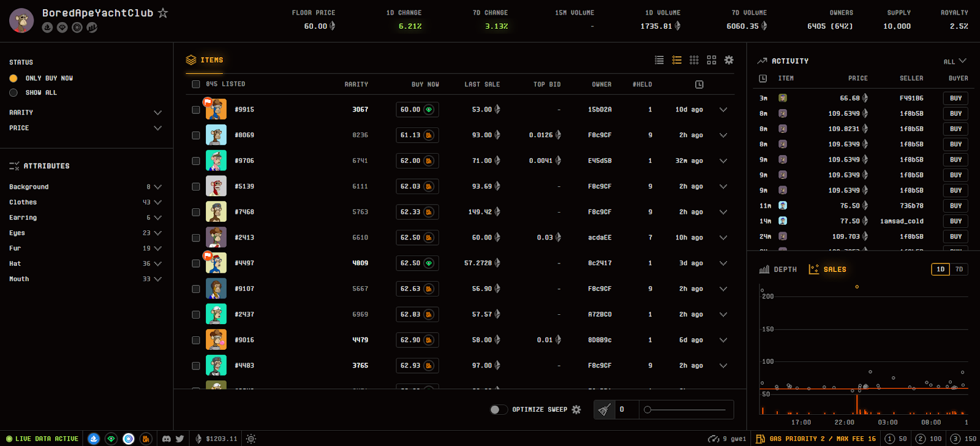Switch to the Sales chart tab
The height and width of the screenshot is (446, 980).
827,270
